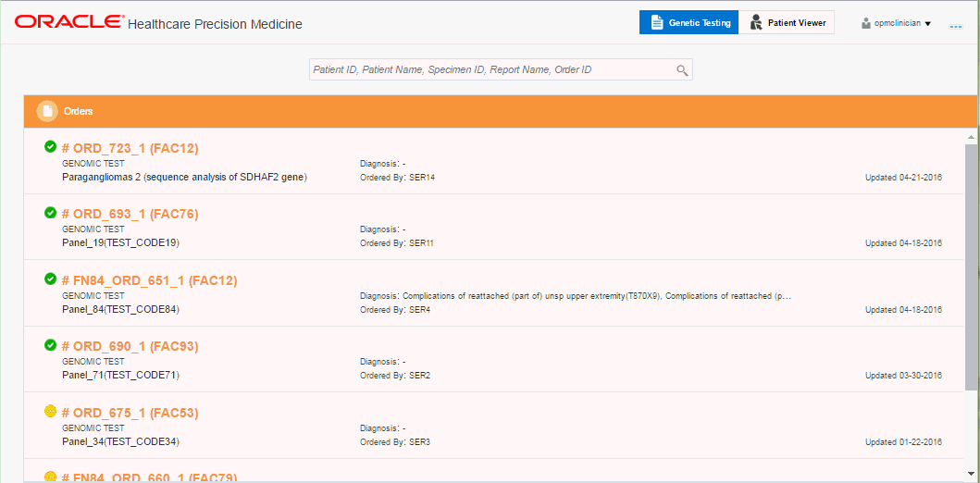This screenshot has width=980, height=483.
Task: Click Updated 01-22-2016 date
Action: tap(903, 441)
